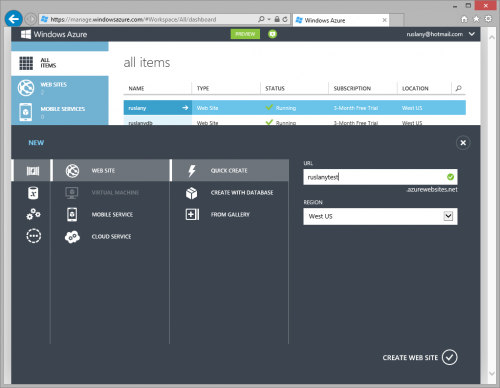Click the browser forward arrow button
The width and height of the screenshot is (500, 388).
[x=31, y=19]
